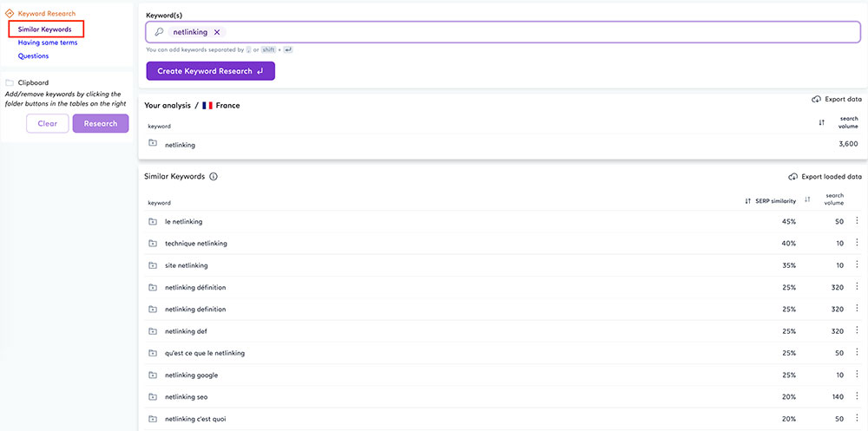Add 'netlinking seo' to clipboard folder
This screenshot has height=431, width=868.
click(x=153, y=396)
